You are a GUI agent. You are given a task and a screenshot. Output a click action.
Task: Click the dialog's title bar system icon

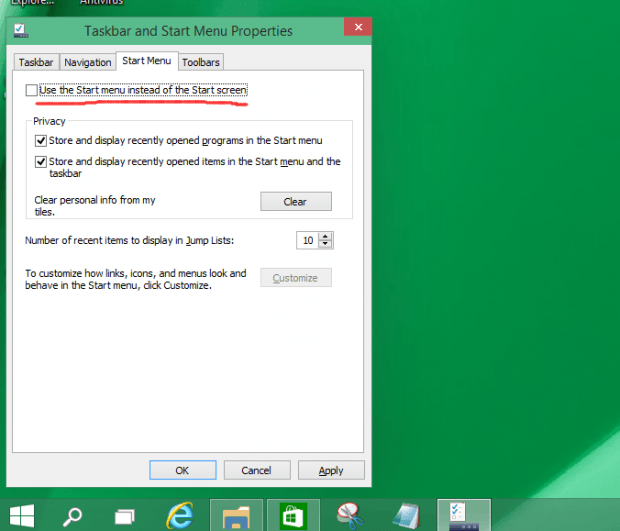(21, 31)
